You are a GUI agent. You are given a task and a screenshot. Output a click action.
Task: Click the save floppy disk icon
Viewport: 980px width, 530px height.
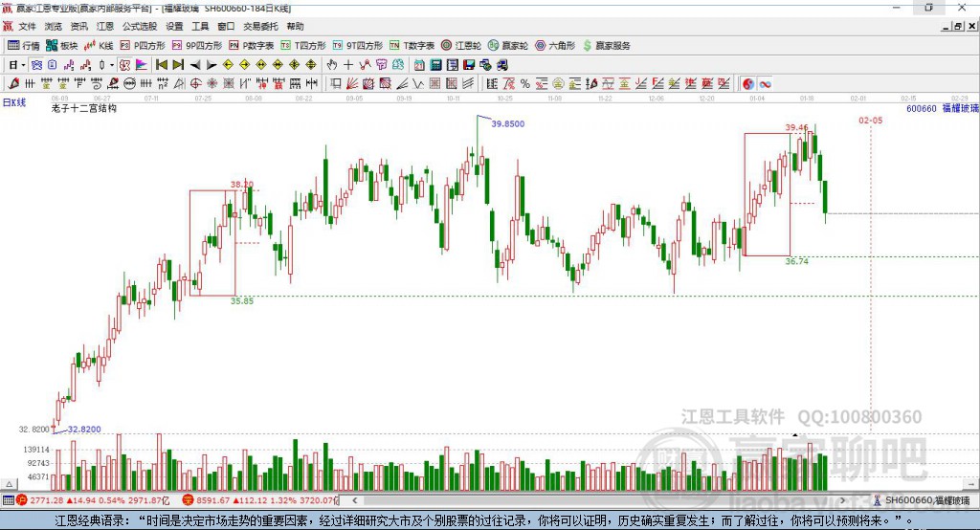[469, 65]
